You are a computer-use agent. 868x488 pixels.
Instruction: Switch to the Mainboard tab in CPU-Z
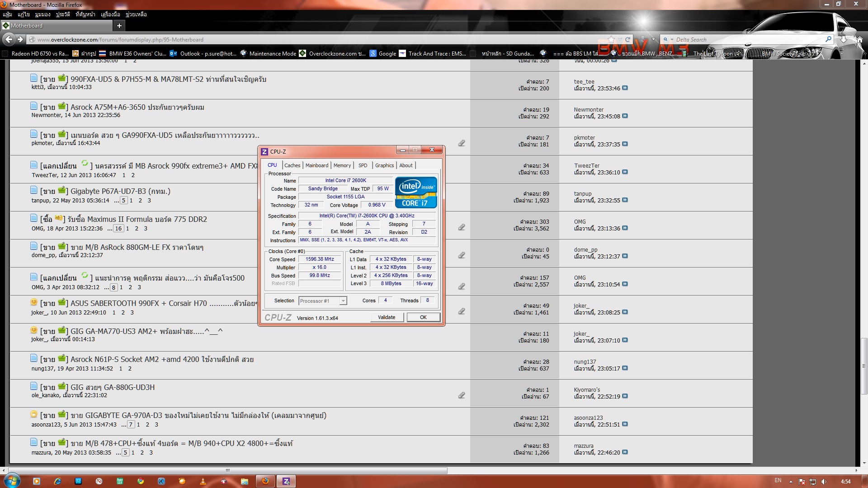[x=316, y=165]
